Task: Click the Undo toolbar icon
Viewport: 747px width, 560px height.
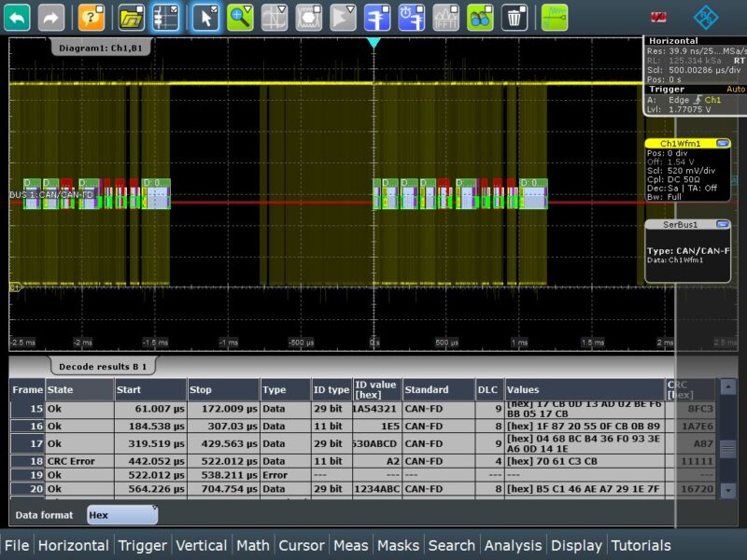Action: click(x=16, y=16)
